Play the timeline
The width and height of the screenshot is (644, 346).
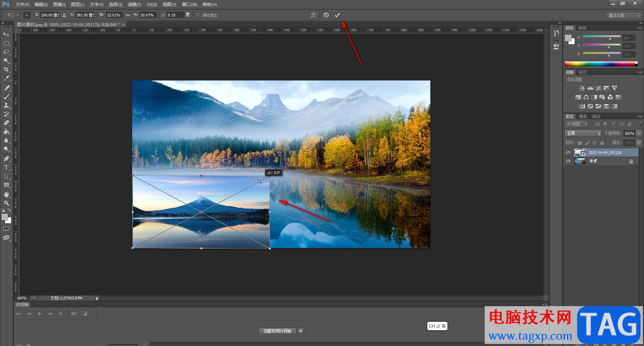tap(40, 314)
